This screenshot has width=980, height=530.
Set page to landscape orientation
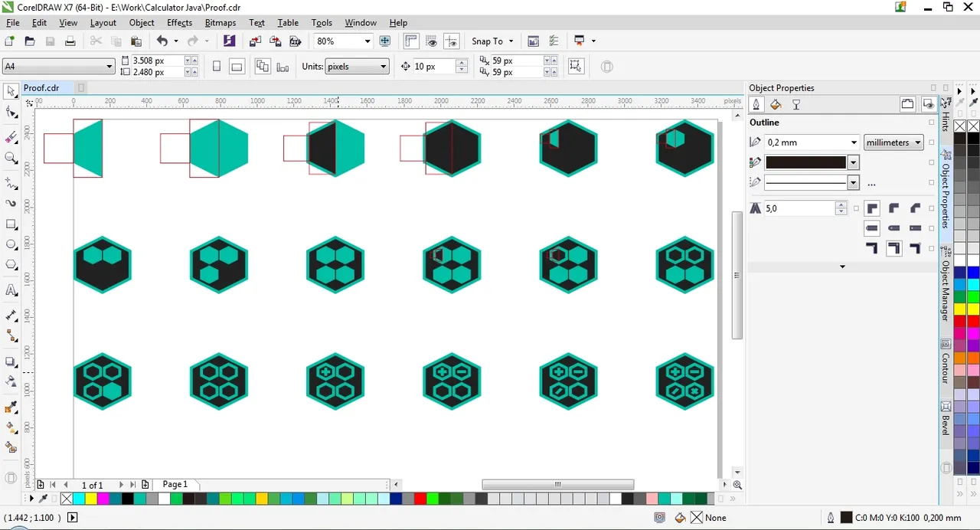(237, 67)
